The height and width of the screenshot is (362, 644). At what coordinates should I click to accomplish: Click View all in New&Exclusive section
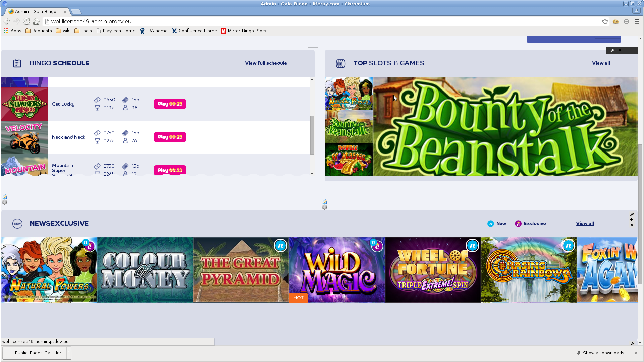coord(585,223)
